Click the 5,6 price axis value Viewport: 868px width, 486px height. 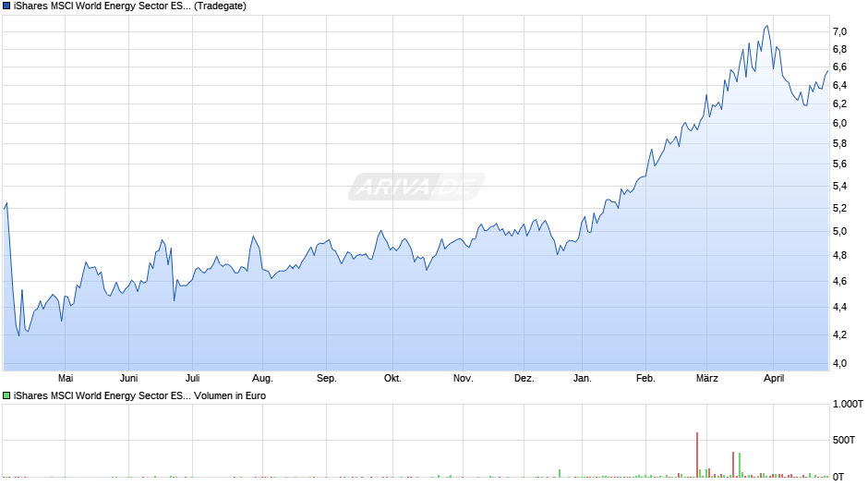[839, 164]
